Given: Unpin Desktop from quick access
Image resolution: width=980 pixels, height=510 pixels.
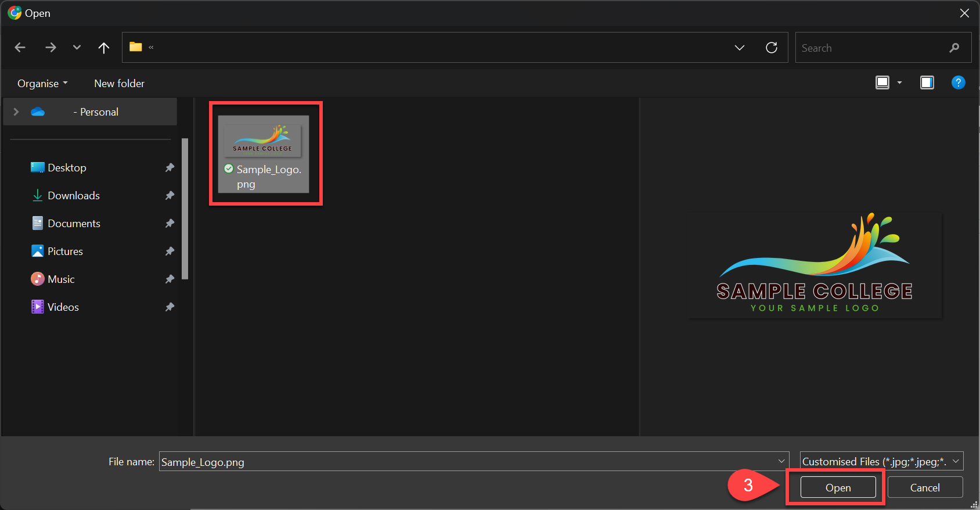Looking at the screenshot, I should pos(170,168).
